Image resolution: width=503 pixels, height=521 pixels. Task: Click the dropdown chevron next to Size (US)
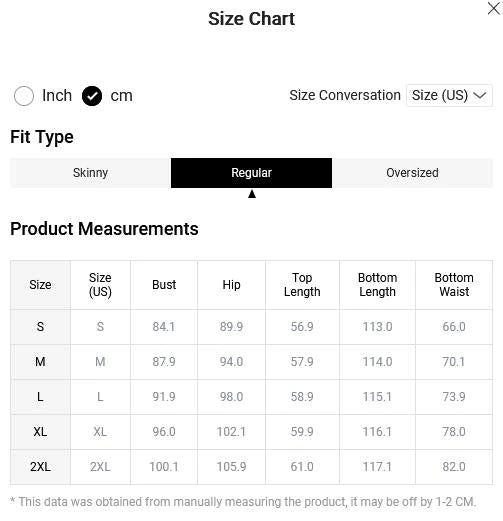point(480,95)
